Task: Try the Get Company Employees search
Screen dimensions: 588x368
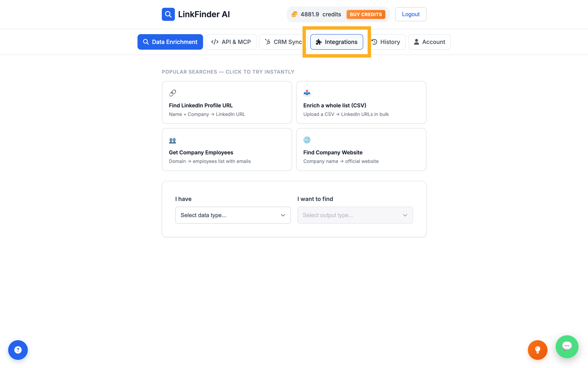Action: (x=227, y=149)
